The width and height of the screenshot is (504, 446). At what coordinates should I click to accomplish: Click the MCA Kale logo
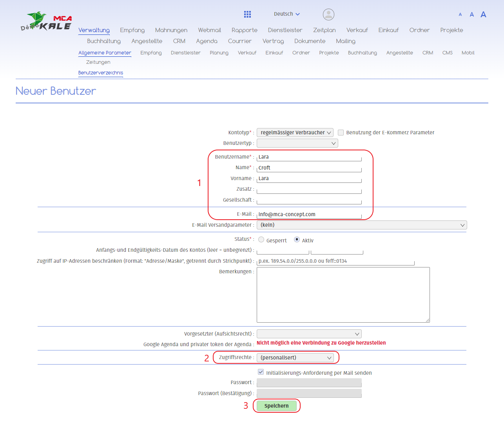pos(47,22)
